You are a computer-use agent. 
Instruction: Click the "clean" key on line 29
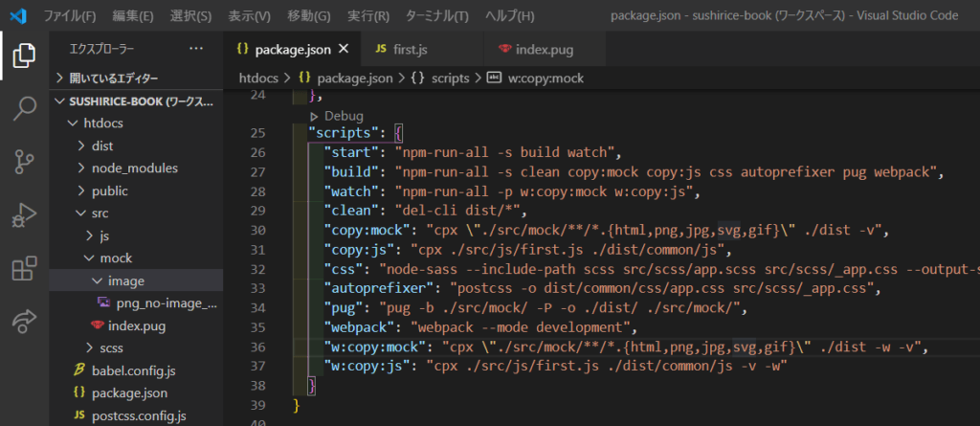(x=354, y=211)
